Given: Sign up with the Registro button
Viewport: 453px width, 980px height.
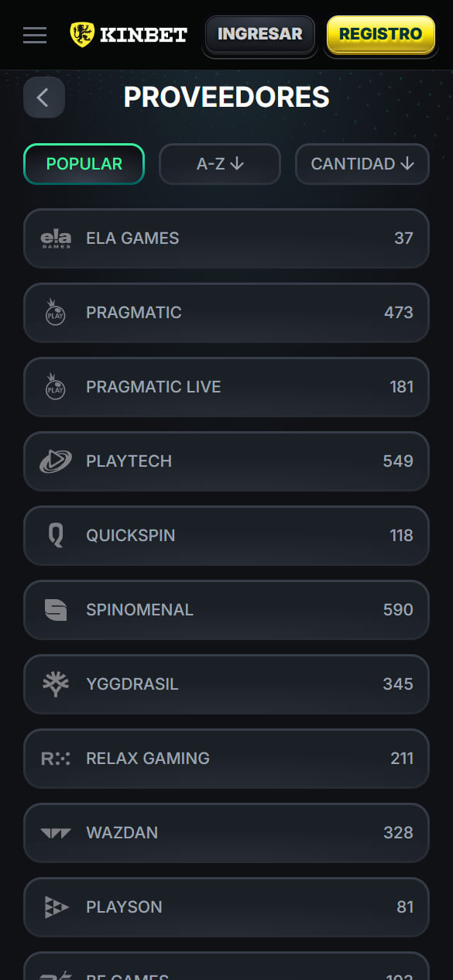Looking at the screenshot, I should (x=381, y=34).
